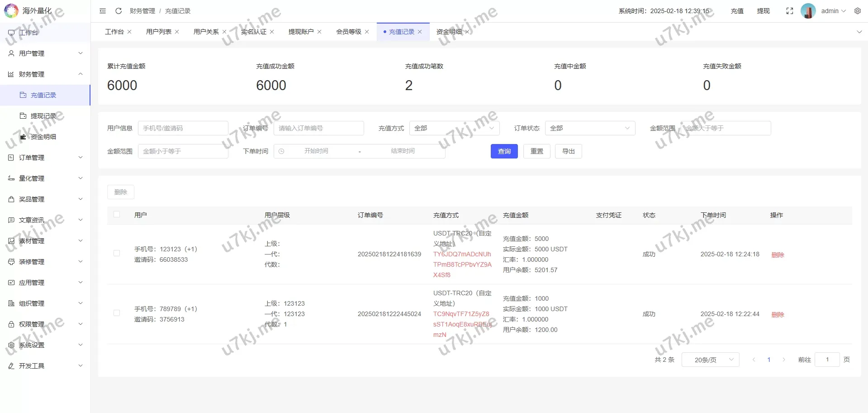Check the row for phone 123123
This screenshot has height=413, width=868.
coord(117,254)
